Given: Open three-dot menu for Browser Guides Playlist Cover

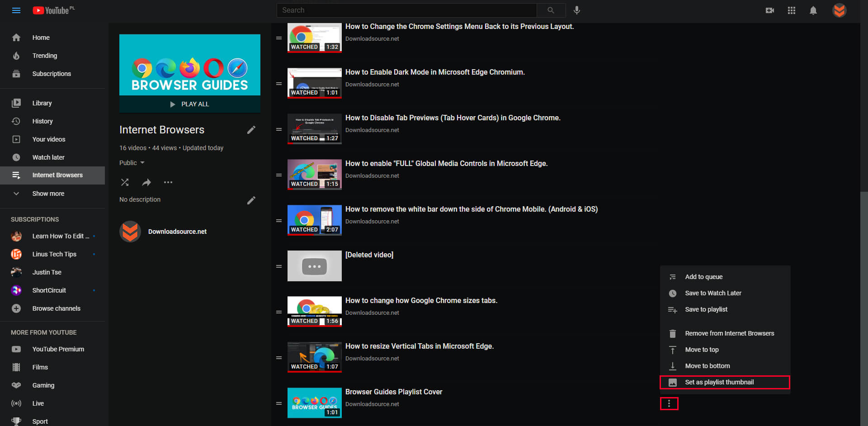Looking at the screenshot, I should pos(669,403).
